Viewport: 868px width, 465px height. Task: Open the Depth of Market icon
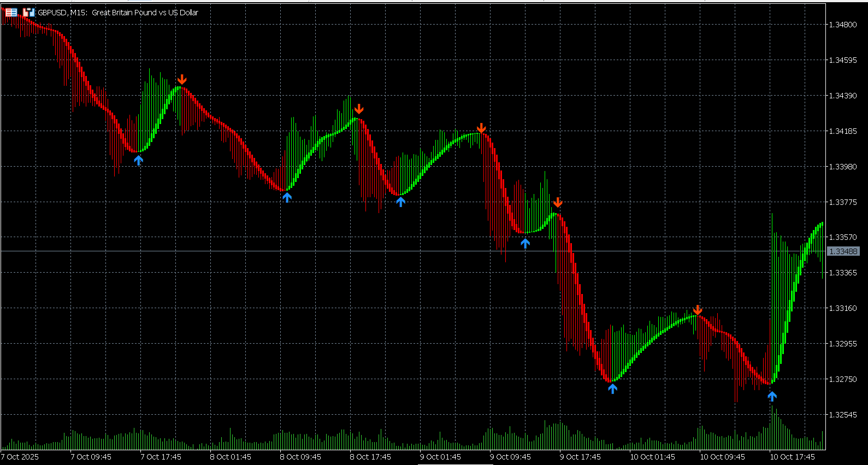[x=11, y=12]
